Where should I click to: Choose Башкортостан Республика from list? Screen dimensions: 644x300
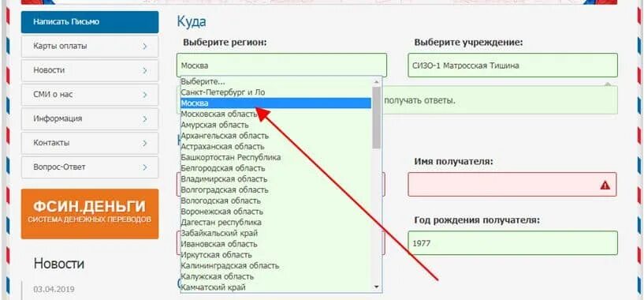tap(276, 157)
